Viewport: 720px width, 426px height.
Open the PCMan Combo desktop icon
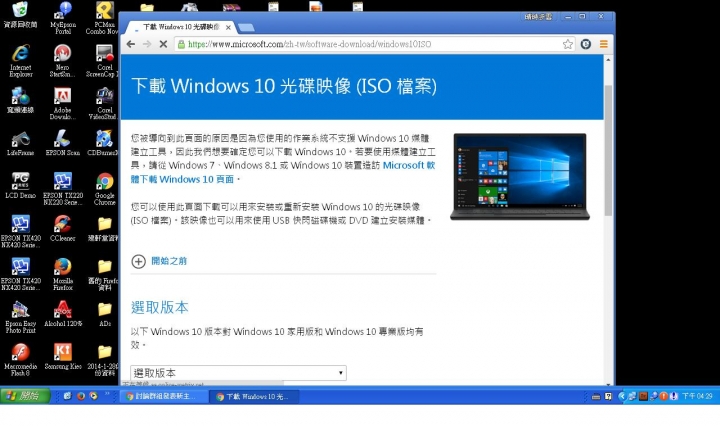pyautogui.click(x=104, y=17)
